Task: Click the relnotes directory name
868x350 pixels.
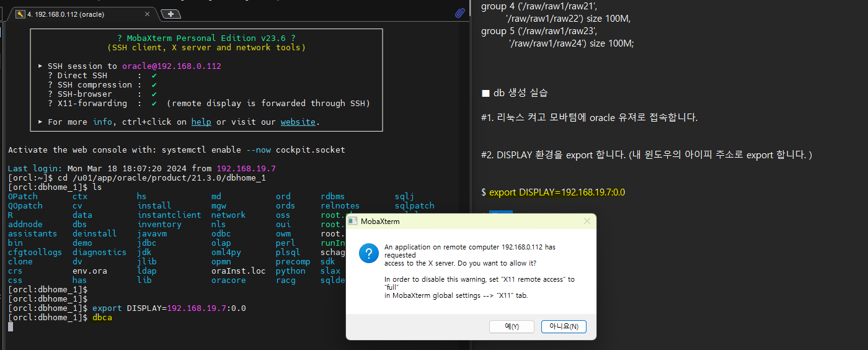Action: tap(340, 206)
